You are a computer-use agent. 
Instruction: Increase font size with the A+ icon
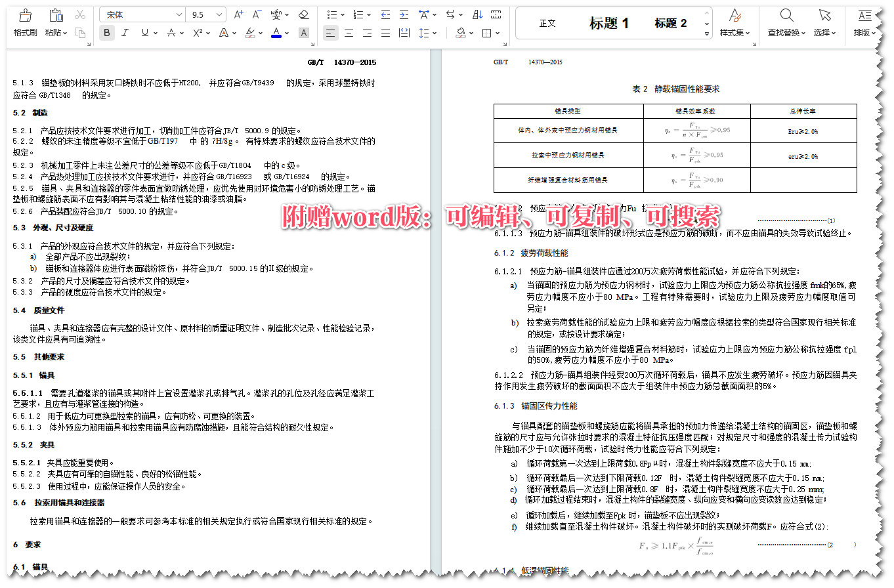238,14
